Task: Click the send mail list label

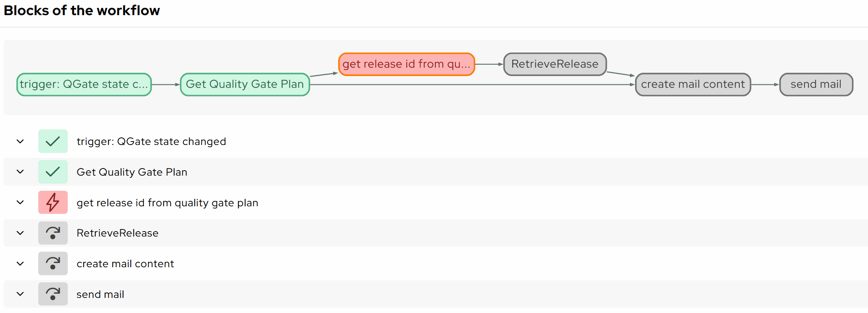Action: 100,295
